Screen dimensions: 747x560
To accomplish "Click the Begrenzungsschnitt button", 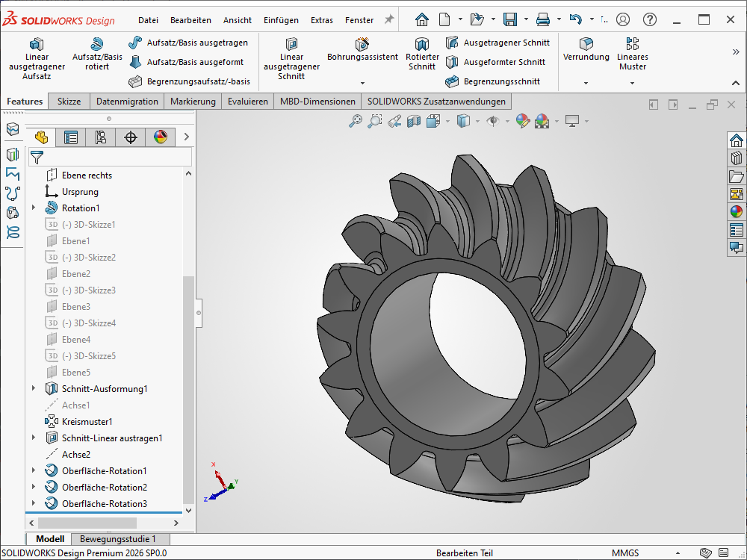I will [x=493, y=81].
